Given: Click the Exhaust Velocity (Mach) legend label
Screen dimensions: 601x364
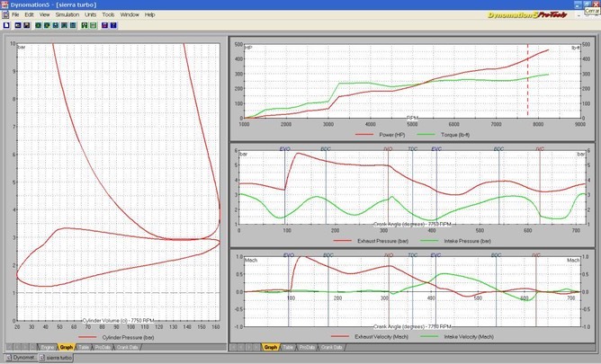Looking at the screenshot, I should [x=381, y=337].
